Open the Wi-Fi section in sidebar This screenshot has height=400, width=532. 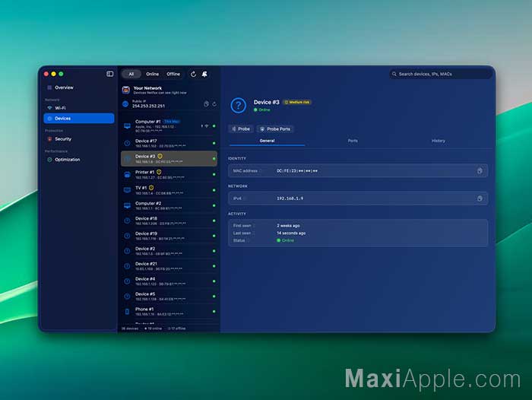click(x=79, y=108)
